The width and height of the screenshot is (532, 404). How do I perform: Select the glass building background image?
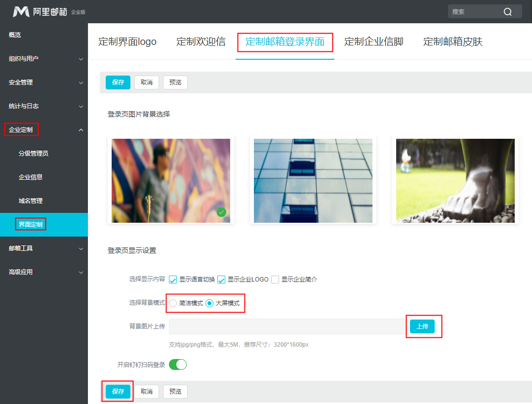pyautogui.click(x=313, y=180)
